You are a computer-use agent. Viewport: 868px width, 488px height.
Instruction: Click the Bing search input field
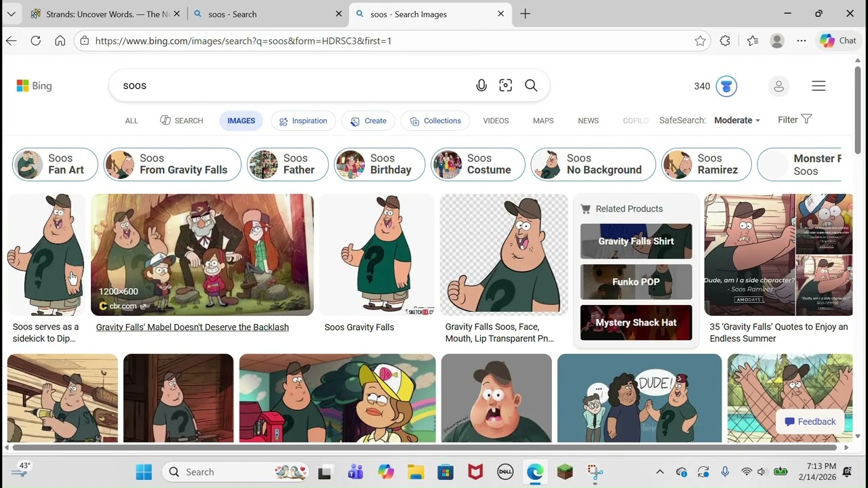[295, 85]
